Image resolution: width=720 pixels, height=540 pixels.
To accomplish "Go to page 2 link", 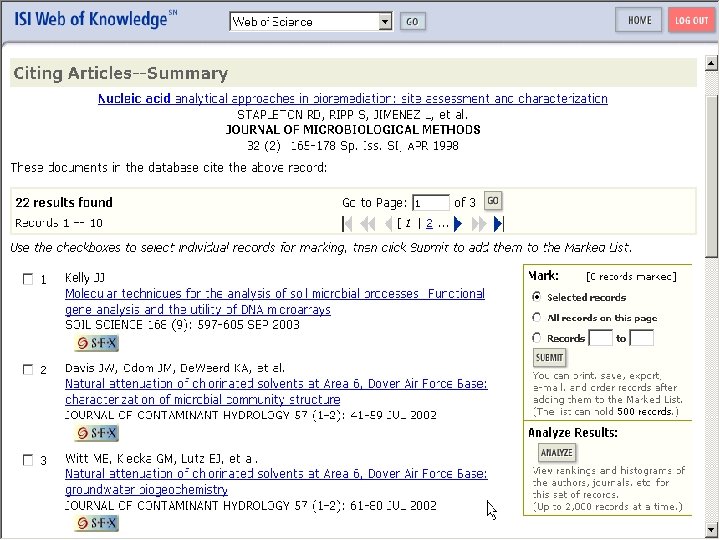I will (x=429, y=224).
